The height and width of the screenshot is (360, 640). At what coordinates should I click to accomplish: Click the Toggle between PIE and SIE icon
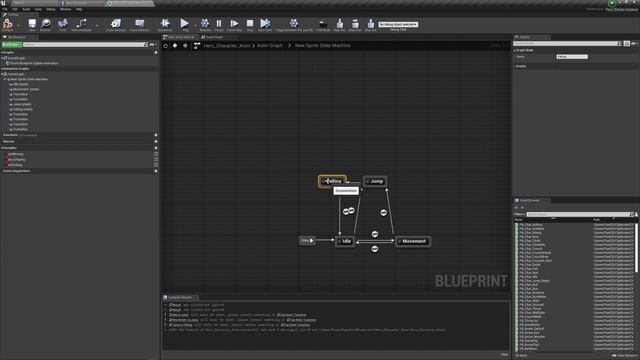294,24
